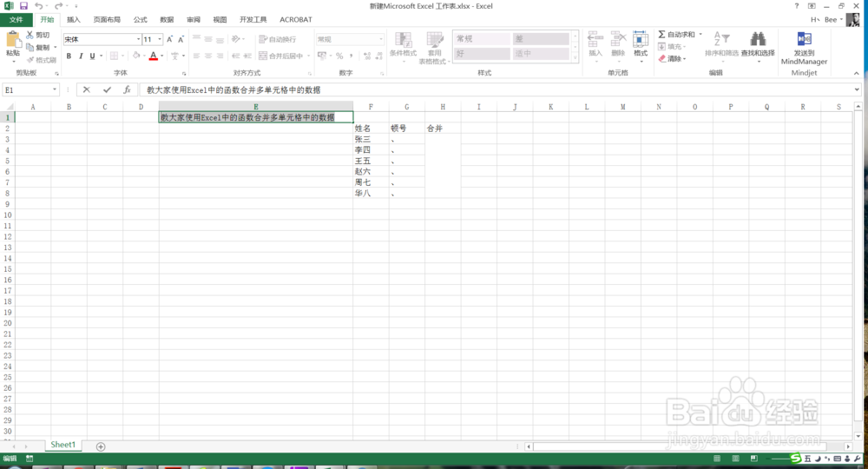The height and width of the screenshot is (469, 868).
Task: Switch to 公式 ribbon tab
Action: (140, 19)
